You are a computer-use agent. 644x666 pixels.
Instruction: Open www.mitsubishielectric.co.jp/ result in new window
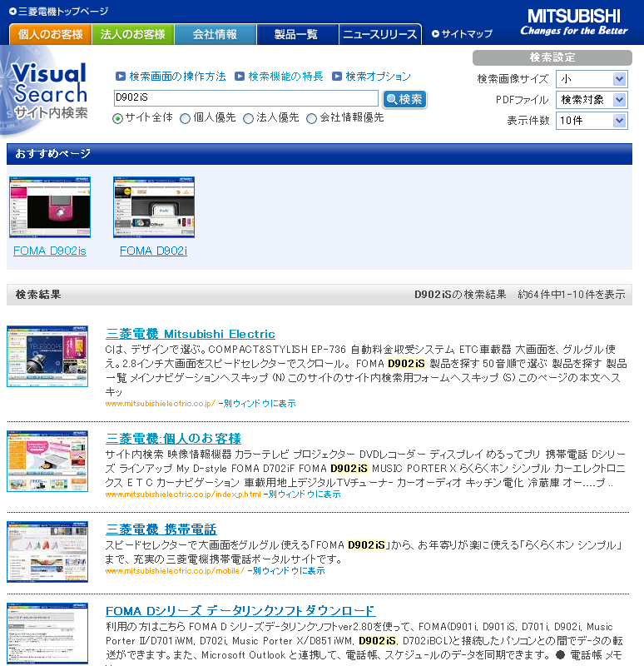pyautogui.click(x=260, y=404)
